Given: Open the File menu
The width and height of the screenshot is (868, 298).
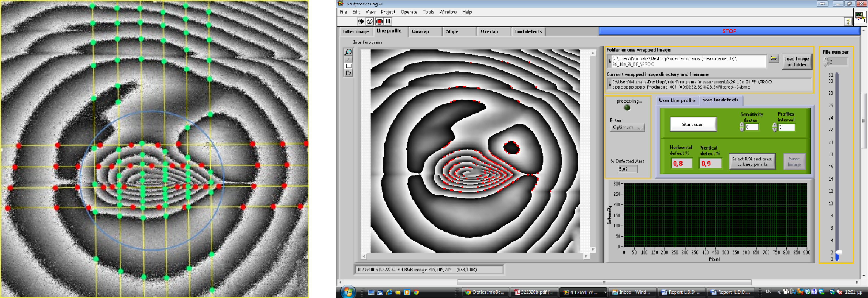Looking at the screenshot, I should [343, 12].
